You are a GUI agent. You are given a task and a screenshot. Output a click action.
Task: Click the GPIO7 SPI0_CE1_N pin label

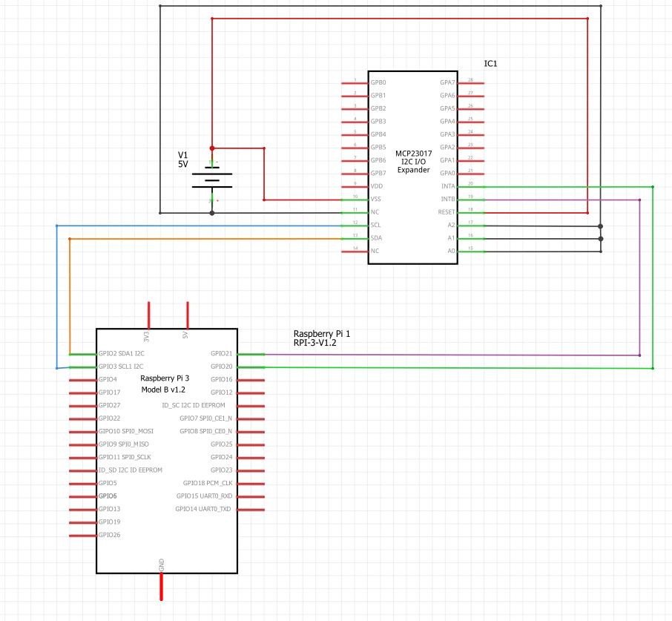(x=206, y=418)
